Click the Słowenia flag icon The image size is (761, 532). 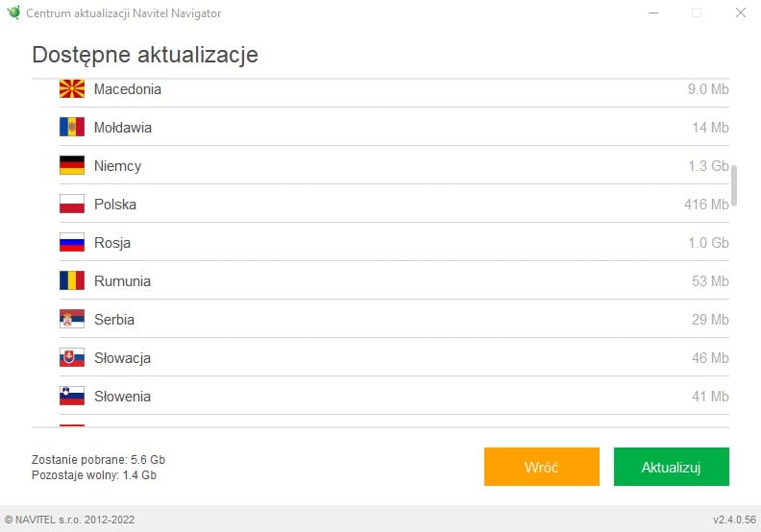point(72,397)
